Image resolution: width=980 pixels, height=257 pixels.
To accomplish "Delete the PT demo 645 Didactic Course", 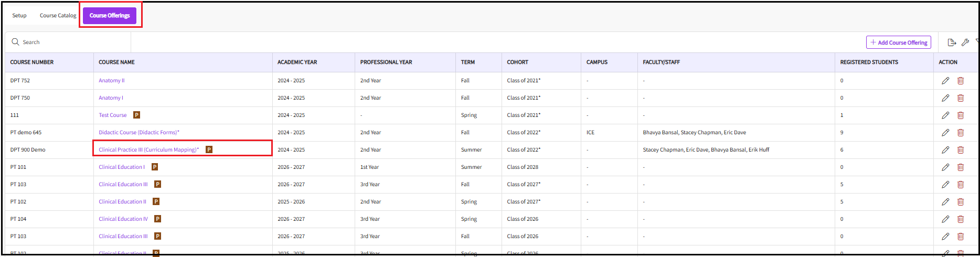I will 961,133.
